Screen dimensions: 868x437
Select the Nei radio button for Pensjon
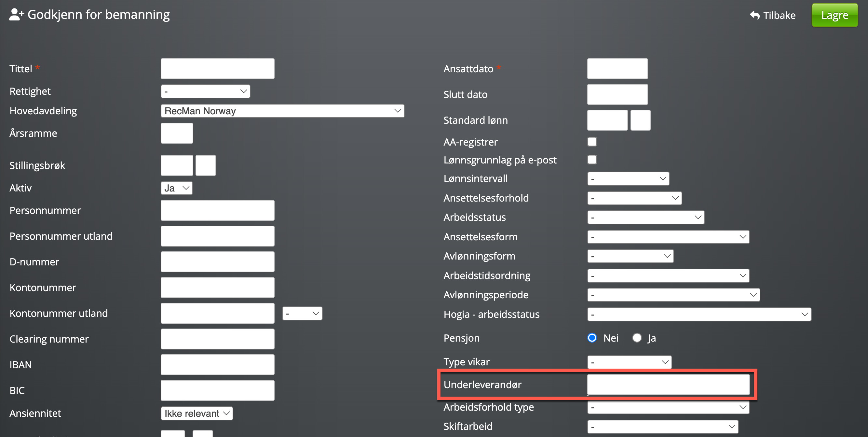(x=592, y=338)
